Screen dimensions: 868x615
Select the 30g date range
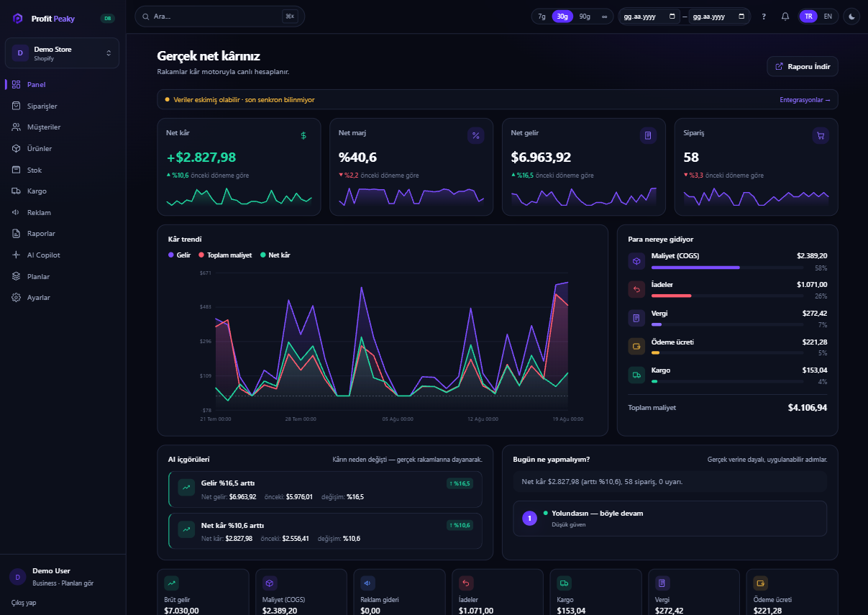click(x=563, y=17)
